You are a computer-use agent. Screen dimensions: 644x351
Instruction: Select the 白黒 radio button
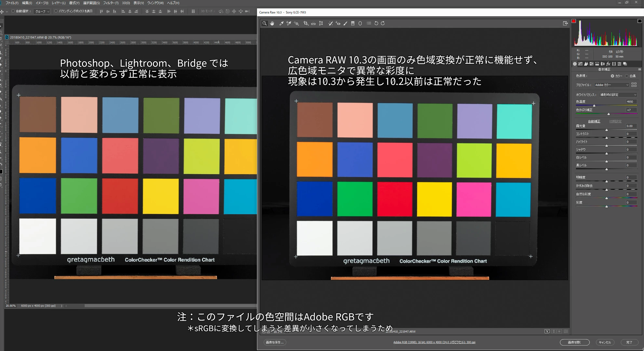pyautogui.click(x=627, y=76)
